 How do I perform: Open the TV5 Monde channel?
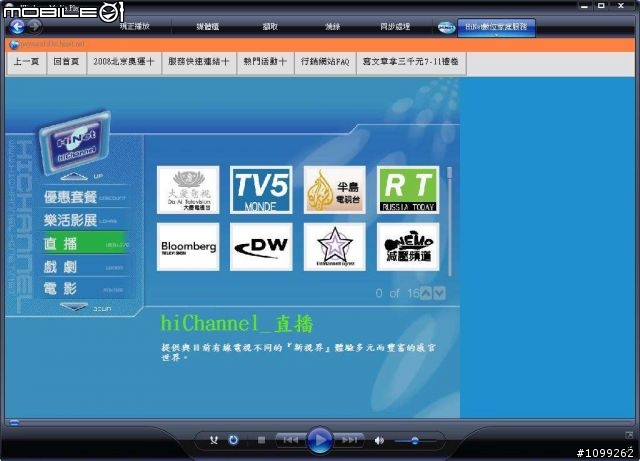(x=261, y=190)
